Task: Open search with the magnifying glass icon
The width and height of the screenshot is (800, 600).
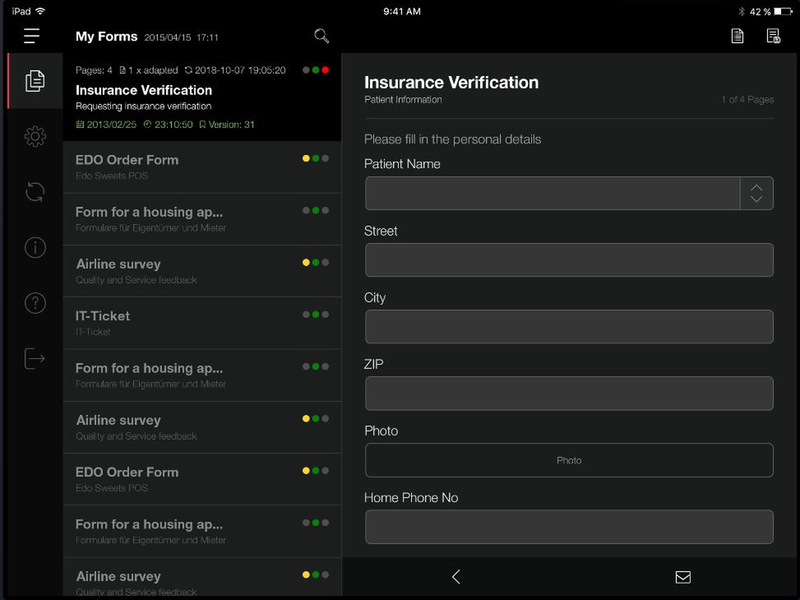Action: click(321, 34)
